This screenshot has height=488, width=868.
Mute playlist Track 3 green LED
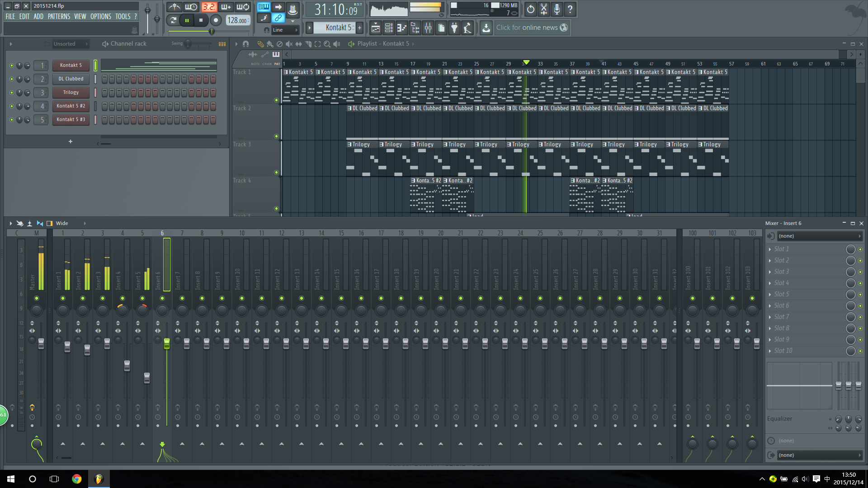(x=276, y=173)
